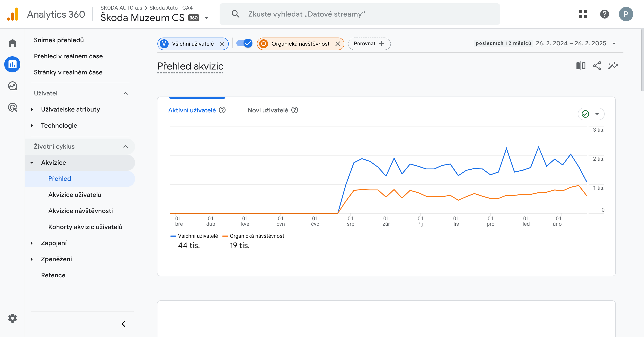Switch to the Noví uživatelé tab
Image resolution: width=644 pixels, height=337 pixels.
(268, 110)
